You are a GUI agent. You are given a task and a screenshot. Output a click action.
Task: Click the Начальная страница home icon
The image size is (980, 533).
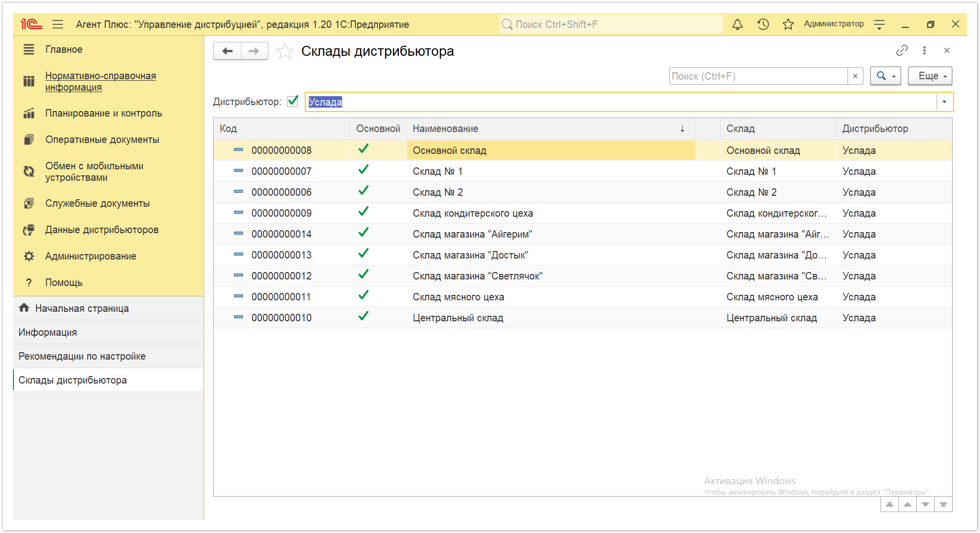coord(24,308)
